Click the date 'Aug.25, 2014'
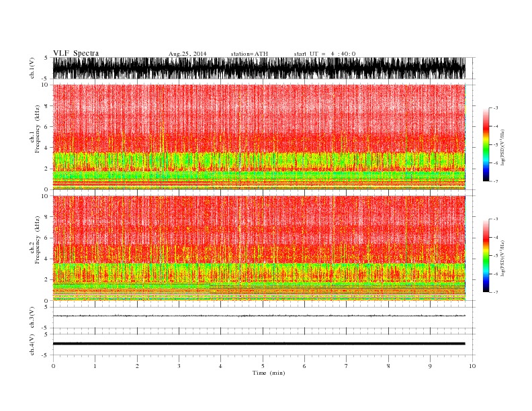This screenshot has width=532, height=411. point(187,54)
